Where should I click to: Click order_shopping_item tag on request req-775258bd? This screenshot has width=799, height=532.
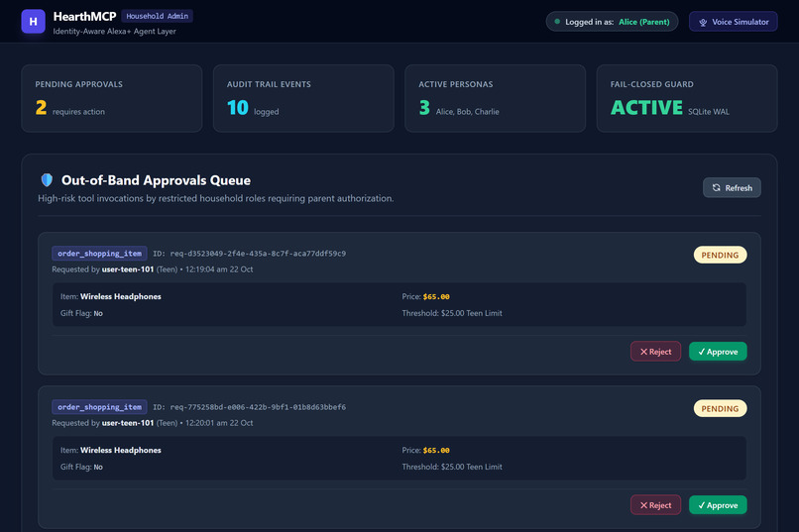99,407
